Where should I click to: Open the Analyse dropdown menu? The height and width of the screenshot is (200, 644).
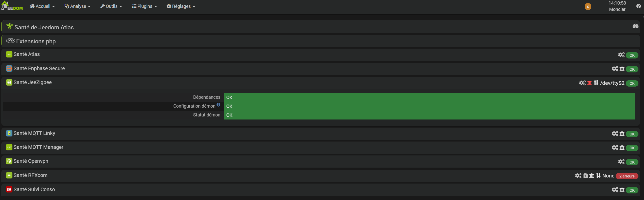click(78, 6)
